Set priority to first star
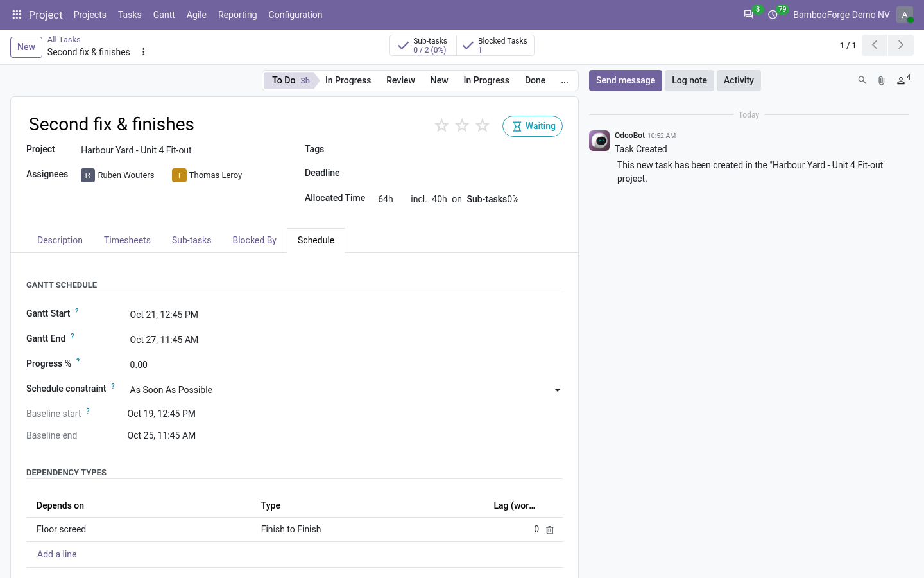The image size is (924, 578). pos(441,125)
